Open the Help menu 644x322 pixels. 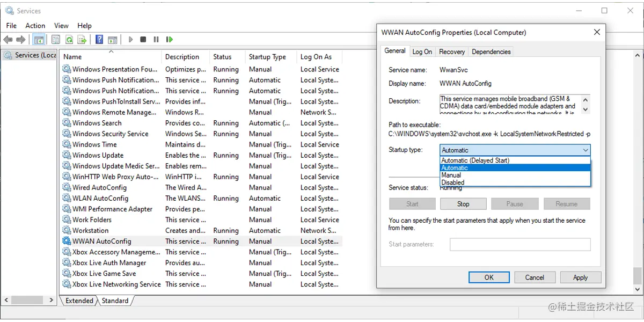point(84,25)
